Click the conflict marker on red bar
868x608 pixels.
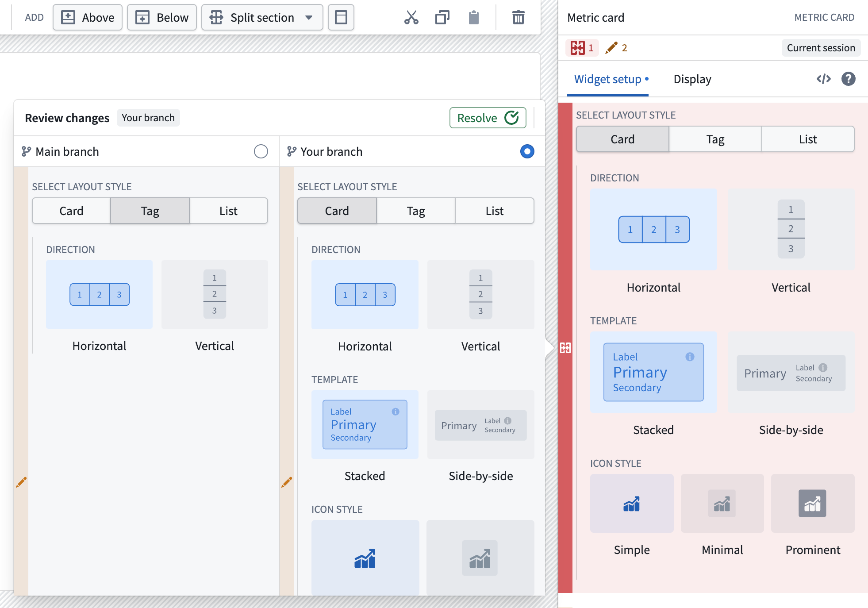(565, 348)
